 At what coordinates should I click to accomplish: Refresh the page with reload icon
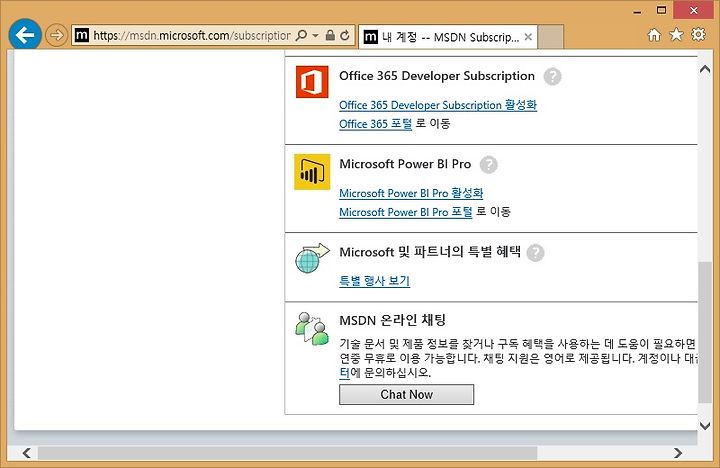click(x=345, y=35)
